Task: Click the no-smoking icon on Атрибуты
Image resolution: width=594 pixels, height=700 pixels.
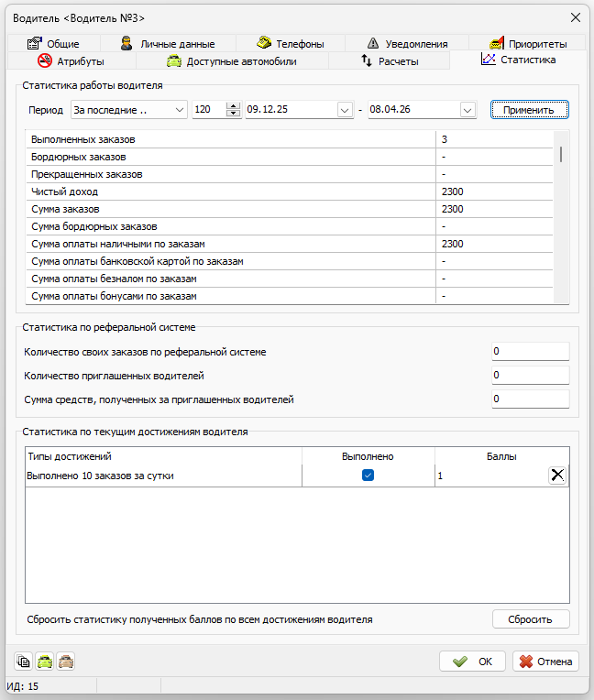Action: point(45,60)
